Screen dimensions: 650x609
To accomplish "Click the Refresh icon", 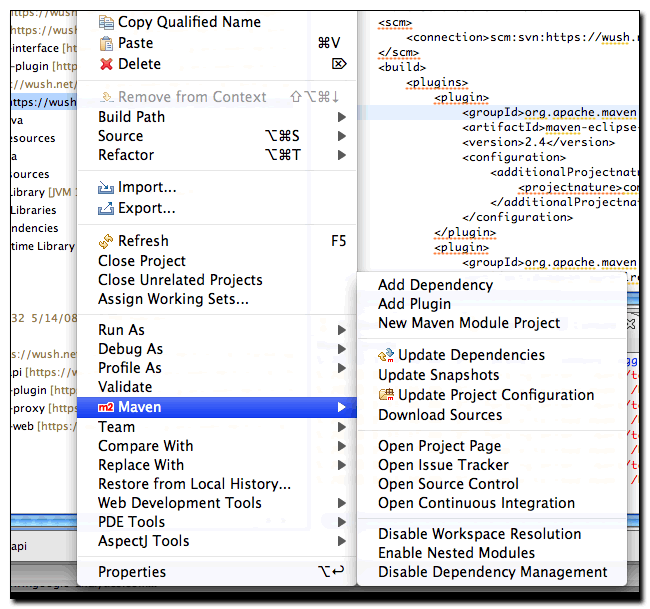I will coord(106,241).
